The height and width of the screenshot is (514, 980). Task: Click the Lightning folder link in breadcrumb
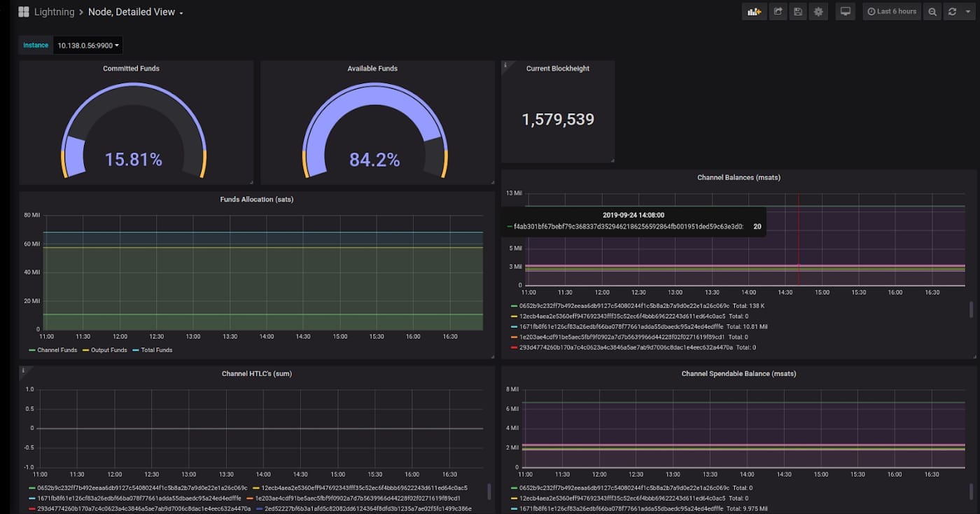pyautogui.click(x=55, y=12)
